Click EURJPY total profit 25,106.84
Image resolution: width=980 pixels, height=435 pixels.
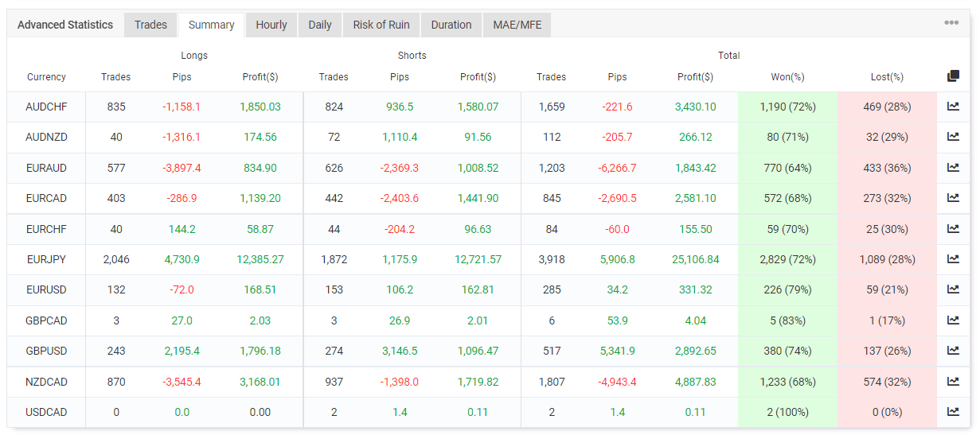point(696,259)
